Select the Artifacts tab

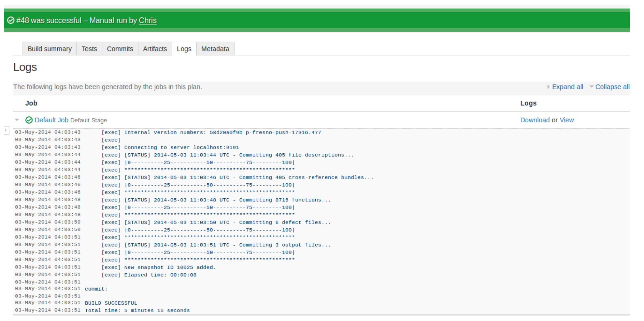point(155,49)
